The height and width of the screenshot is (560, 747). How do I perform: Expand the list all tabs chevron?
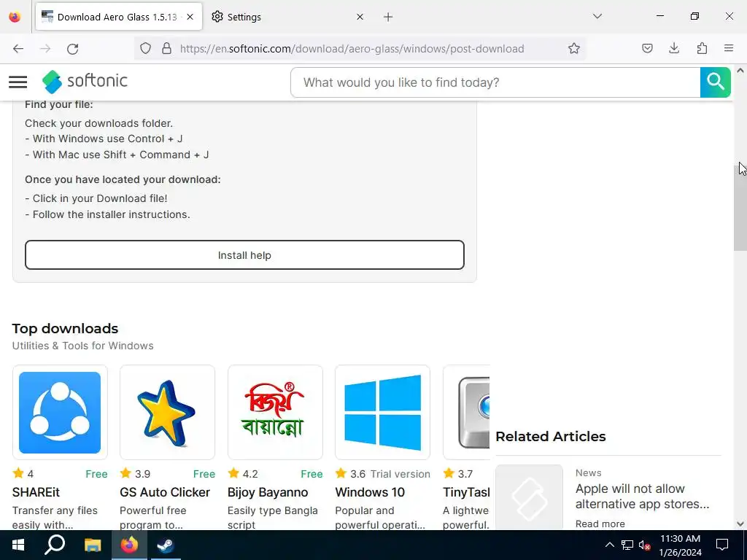click(597, 16)
